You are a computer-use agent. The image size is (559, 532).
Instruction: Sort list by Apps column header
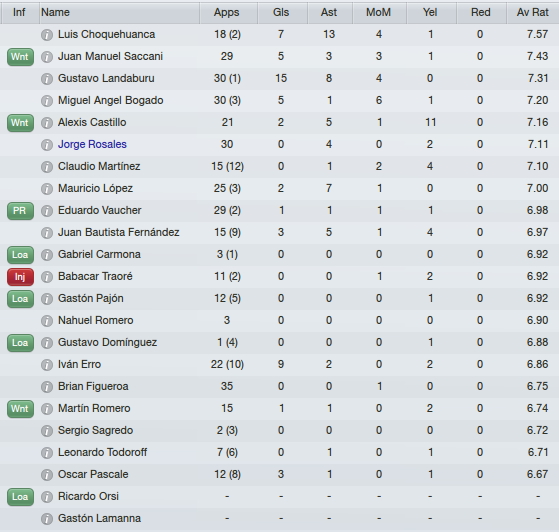[x=228, y=12]
